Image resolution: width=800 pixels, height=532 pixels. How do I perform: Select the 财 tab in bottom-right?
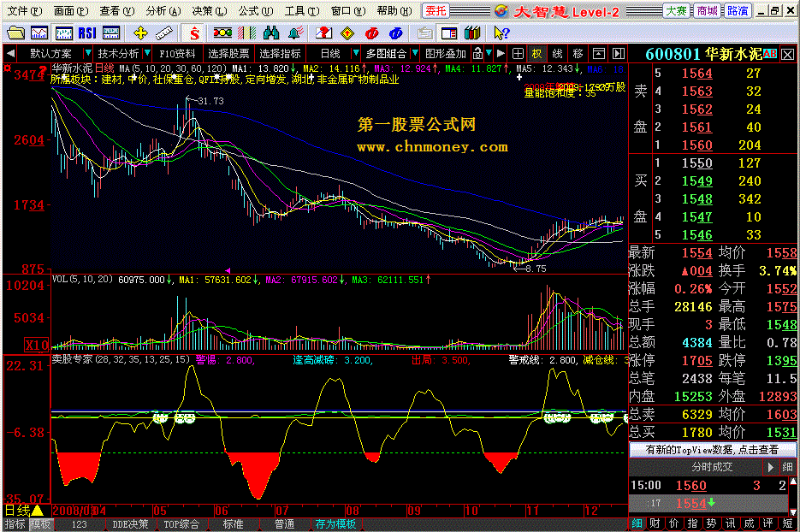655,523
